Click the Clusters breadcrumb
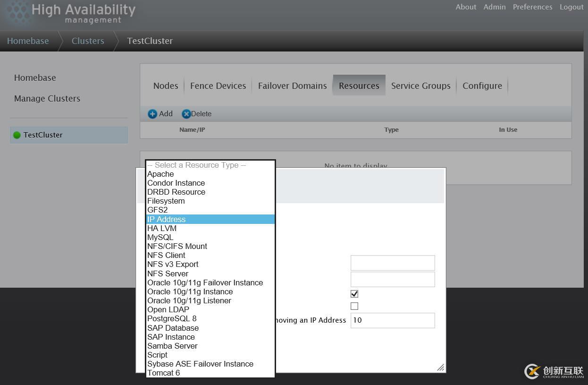Viewport: 588px width, 385px height. 88,41
